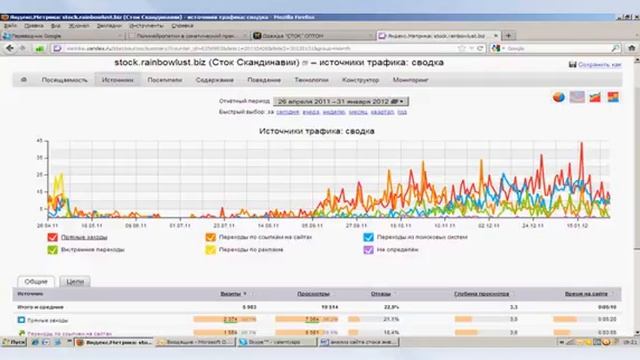The width and height of the screenshot is (640, 360).
Task: Open the Технологии menu in Metrika navigation
Action: (311, 80)
